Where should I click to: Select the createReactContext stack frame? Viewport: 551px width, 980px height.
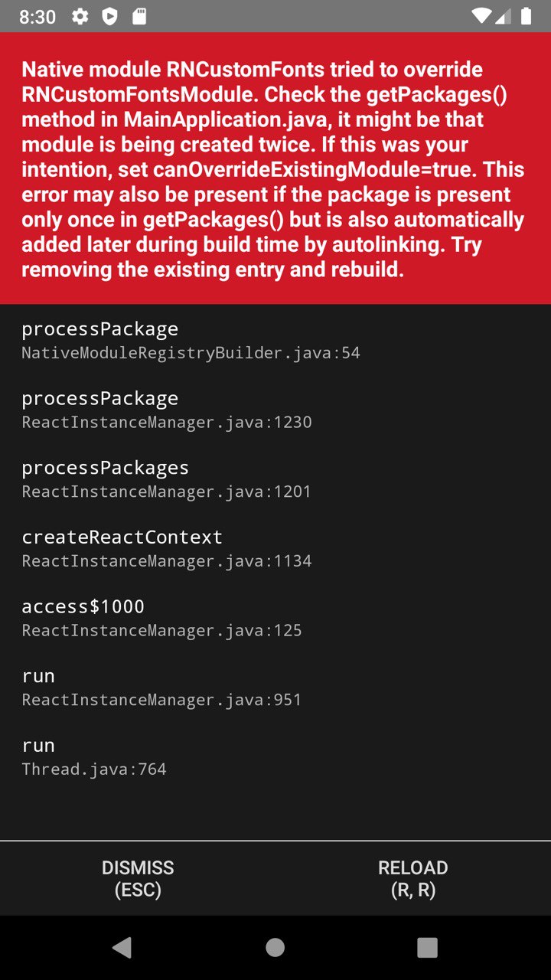(275, 548)
